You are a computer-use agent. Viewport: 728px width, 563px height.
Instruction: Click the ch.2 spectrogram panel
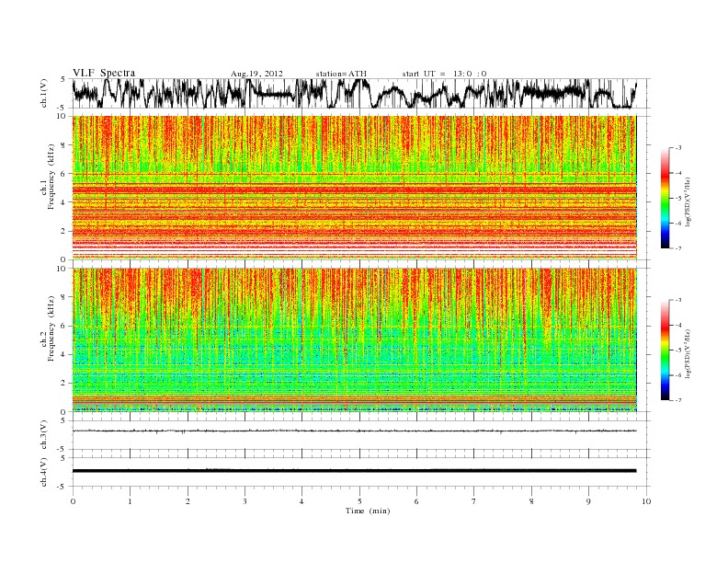click(x=354, y=340)
